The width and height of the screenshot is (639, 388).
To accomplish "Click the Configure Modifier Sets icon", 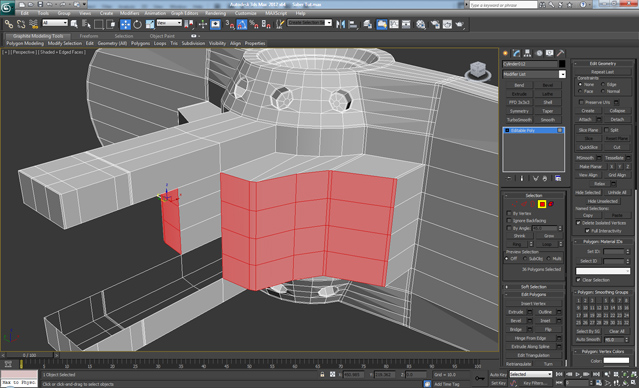I will tap(558, 179).
